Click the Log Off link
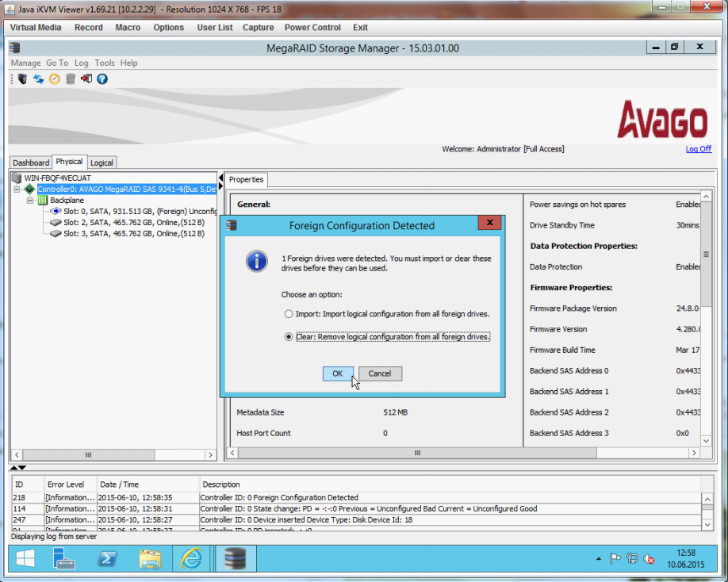The height and width of the screenshot is (582, 728). pyautogui.click(x=698, y=149)
